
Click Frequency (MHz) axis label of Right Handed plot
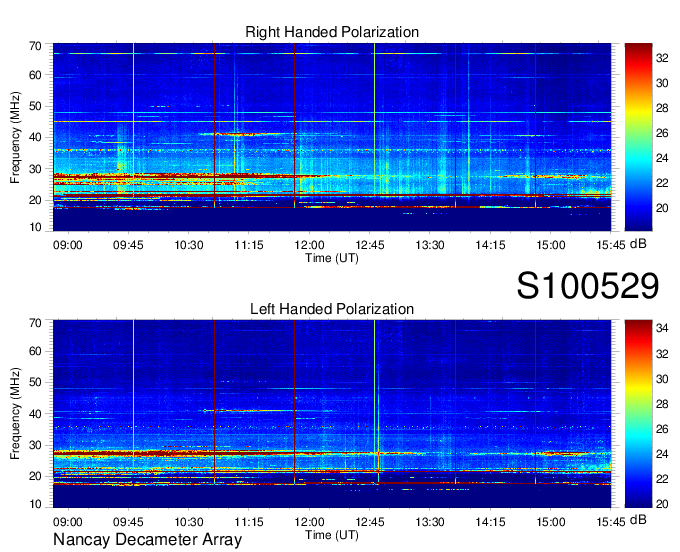coord(15,137)
